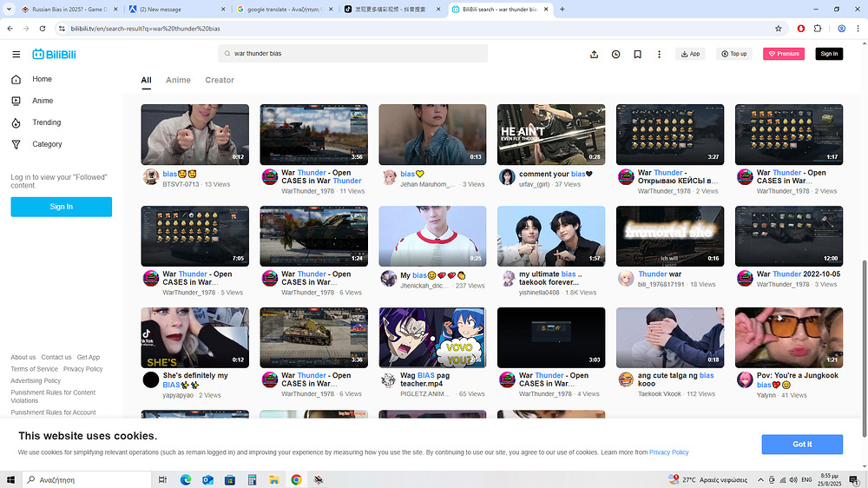
Task: Switch to the Creator results tab
Action: coord(220,80)
